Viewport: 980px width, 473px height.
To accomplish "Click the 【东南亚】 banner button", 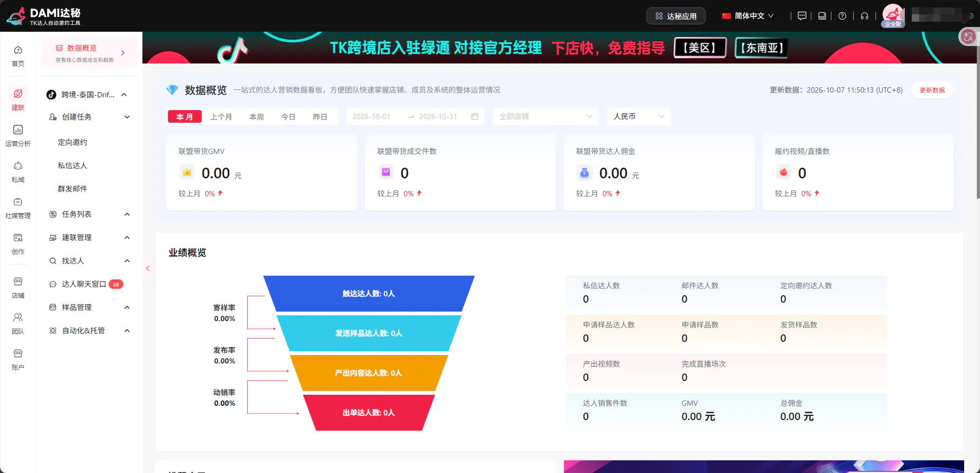I will (x=762, y=48).
